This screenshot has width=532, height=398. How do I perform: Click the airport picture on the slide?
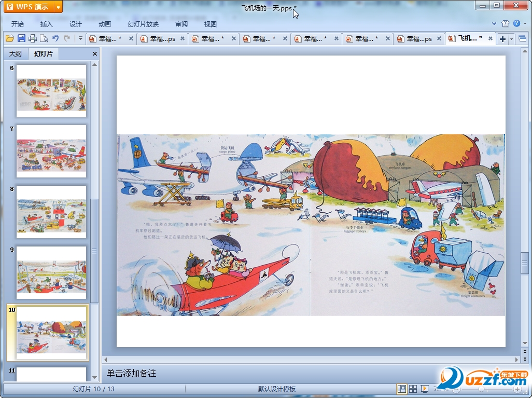pyautogui.click(x=311, y=225)
